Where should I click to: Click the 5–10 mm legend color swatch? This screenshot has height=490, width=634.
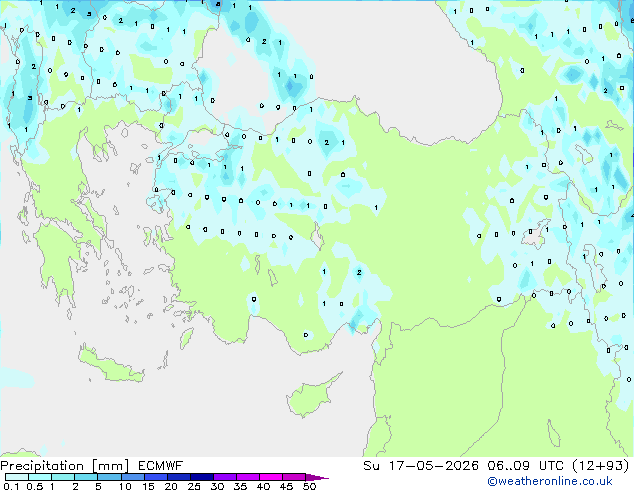tap(109, 477)
